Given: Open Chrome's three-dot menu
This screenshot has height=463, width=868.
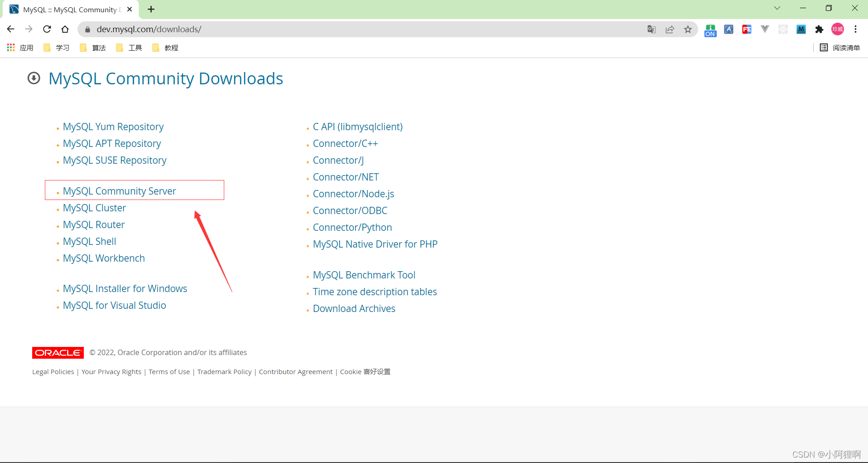Looking at the screenshot, I should 855,29.
